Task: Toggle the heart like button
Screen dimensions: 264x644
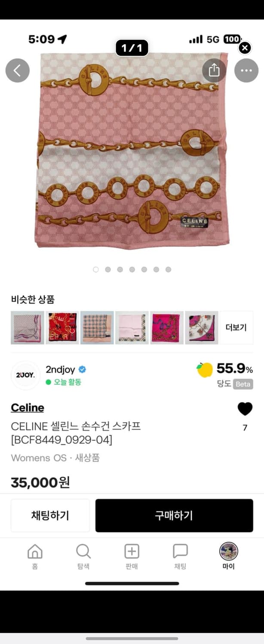Action: coord(245,409)
